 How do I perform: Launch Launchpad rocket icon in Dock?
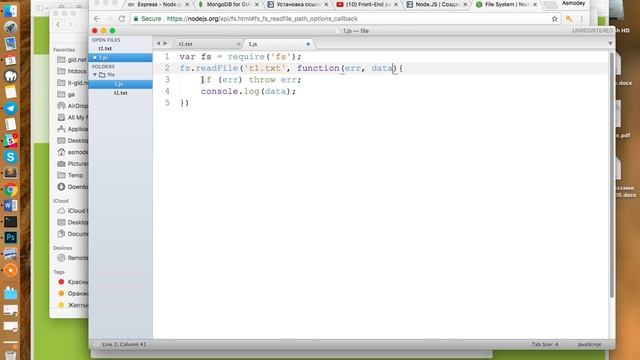[10, 27]
